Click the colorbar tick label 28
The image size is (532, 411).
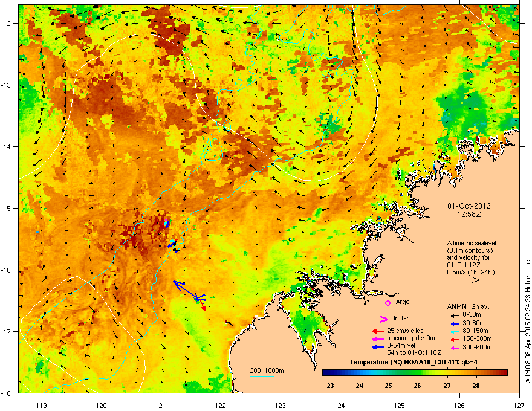coord(476,386)
